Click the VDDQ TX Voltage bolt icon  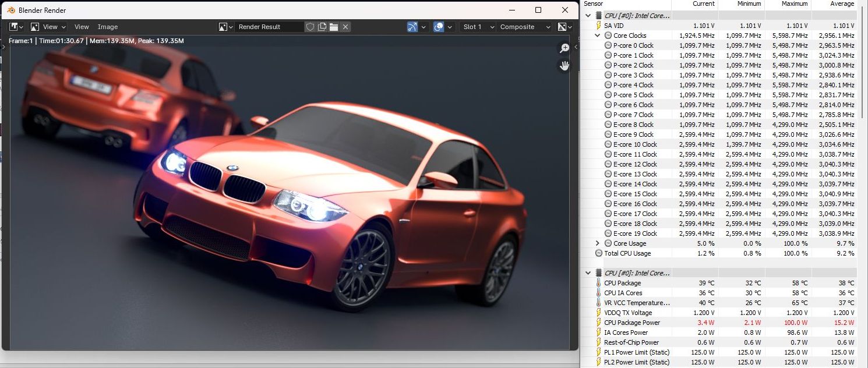coord(598,313)
